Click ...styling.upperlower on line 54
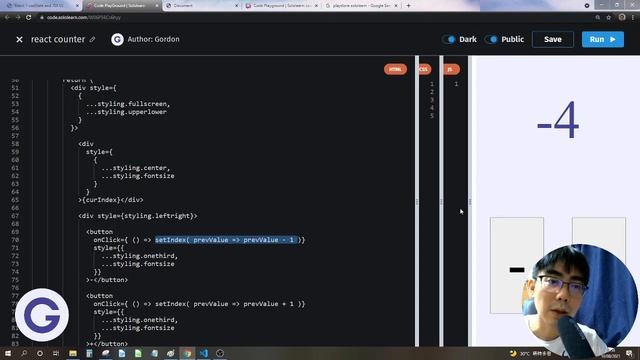 pos(126,112)
